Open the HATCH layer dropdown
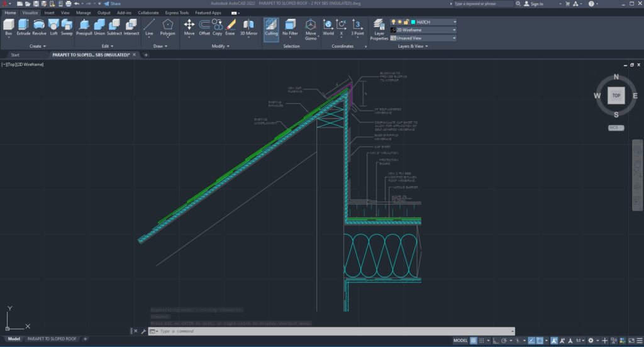Viewport: 644px width, 347px height. point(453,22)
